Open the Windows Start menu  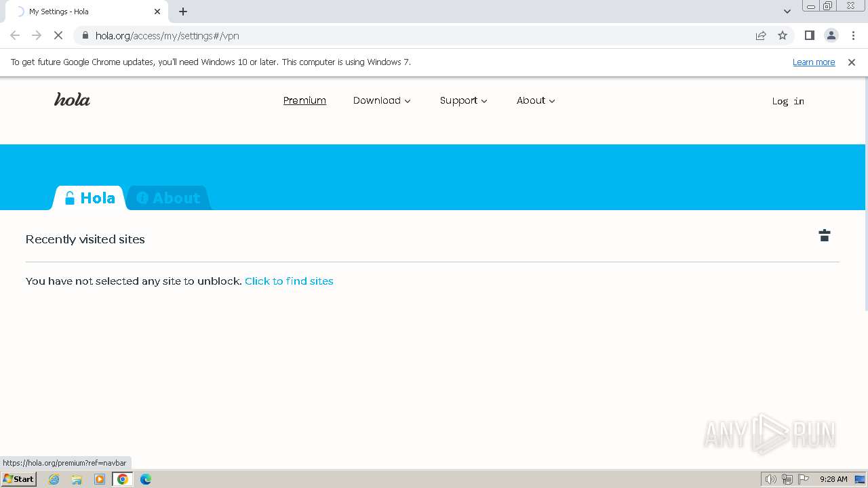(19, 479)
